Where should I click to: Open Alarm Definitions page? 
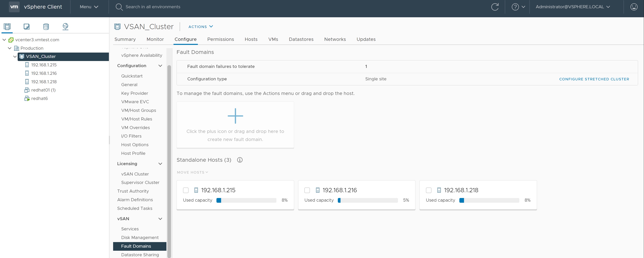135,200
